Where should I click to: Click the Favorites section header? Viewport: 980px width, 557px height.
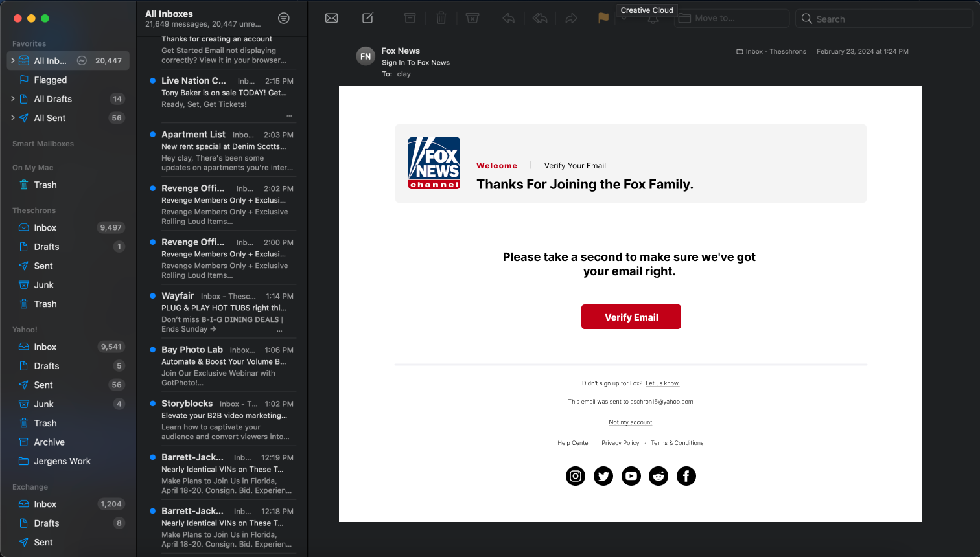(x=29, y=43)
